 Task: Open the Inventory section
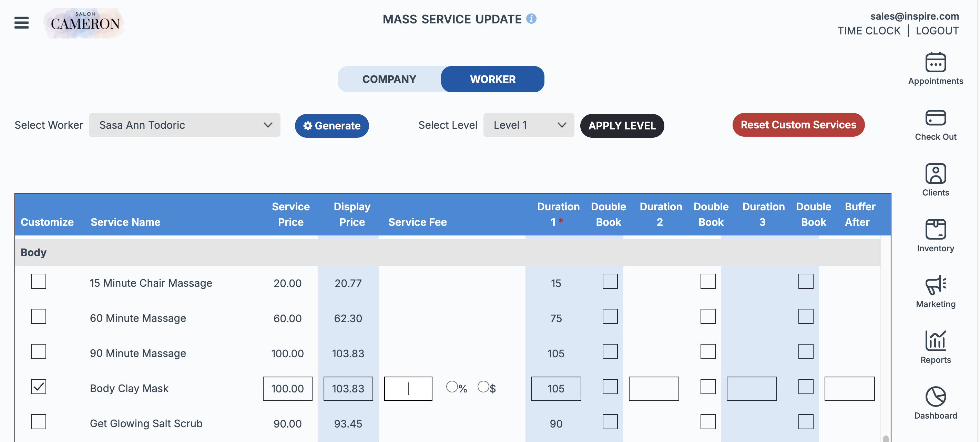(935, 236)
